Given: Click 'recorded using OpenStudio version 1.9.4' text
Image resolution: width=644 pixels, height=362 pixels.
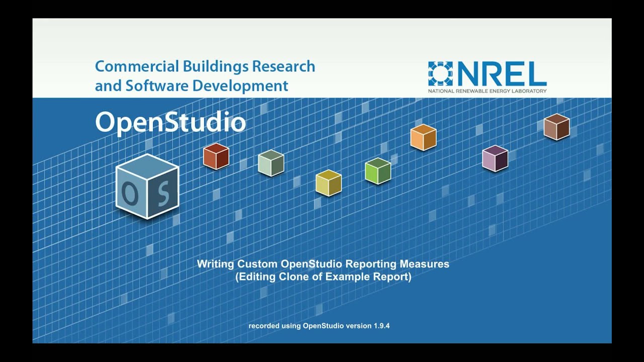Looking at the screenshot, I should click(x=319, y=326).
